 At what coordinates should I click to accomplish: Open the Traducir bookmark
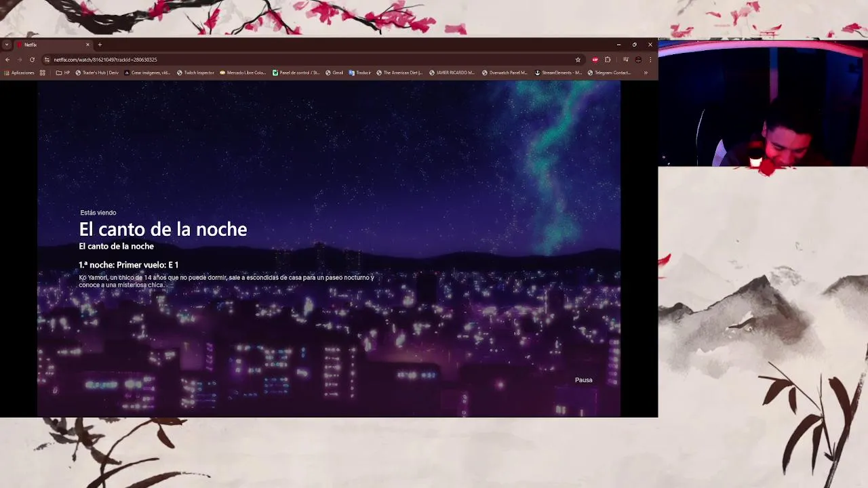360,73
